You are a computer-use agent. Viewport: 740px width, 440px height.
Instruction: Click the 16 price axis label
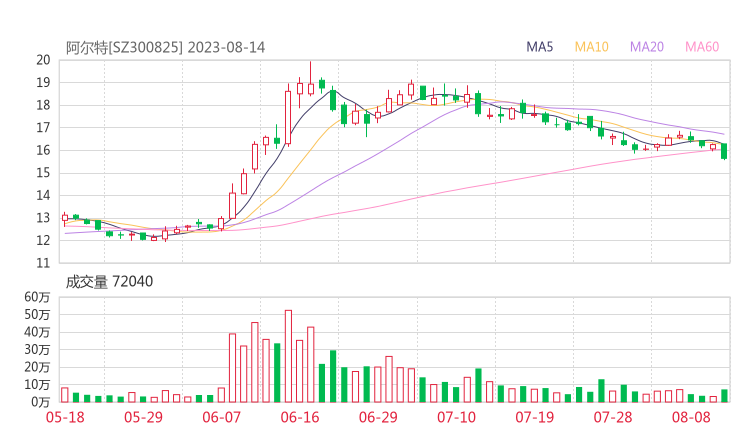43,150
